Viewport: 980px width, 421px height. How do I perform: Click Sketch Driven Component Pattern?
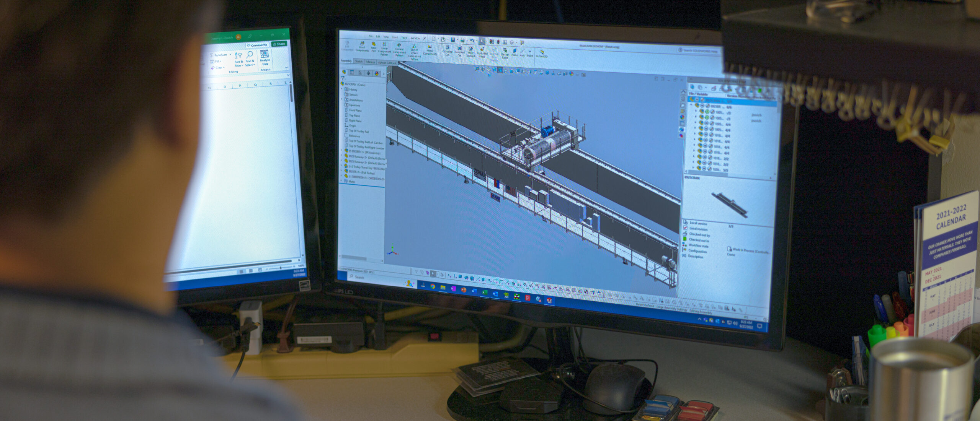tap(414, 52)
